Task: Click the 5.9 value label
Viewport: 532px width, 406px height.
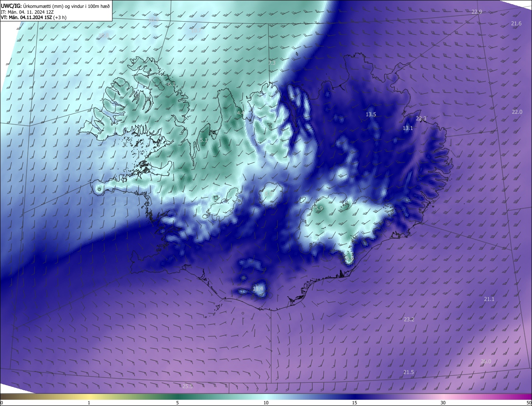Action: pos(319,208)
